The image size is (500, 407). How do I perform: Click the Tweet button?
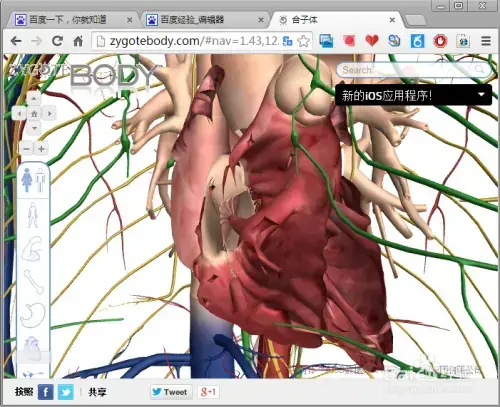point(171,392)
